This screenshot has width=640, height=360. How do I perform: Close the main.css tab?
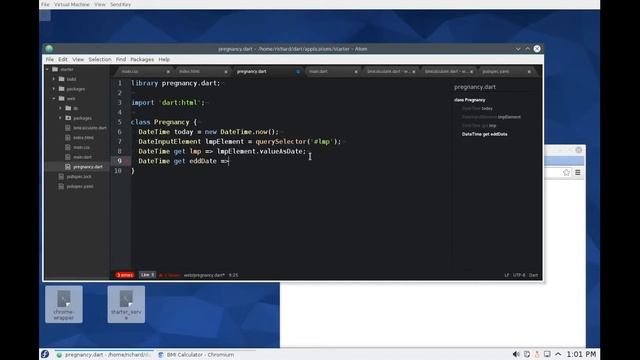pyautogui.click(x=168, y=72)
